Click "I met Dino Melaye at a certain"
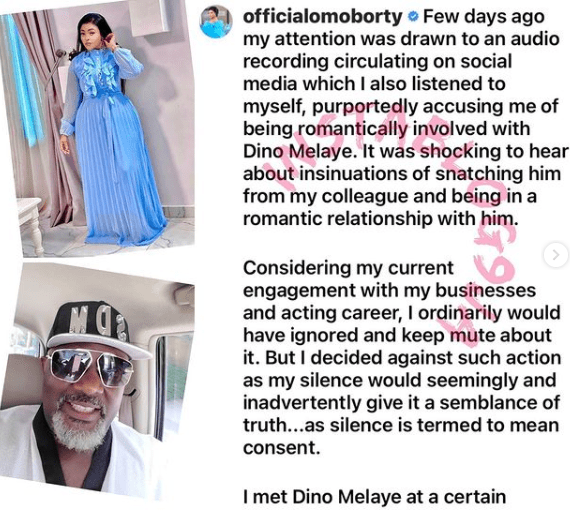 (374, 497)
